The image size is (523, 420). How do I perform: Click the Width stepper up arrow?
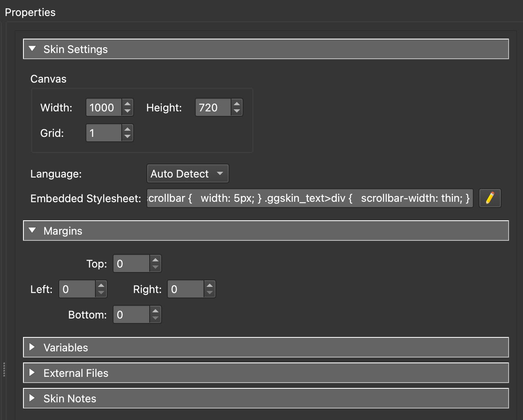click(127, 104)
